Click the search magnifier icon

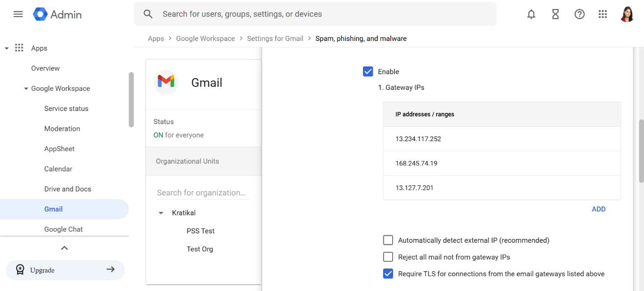(148, 14)
